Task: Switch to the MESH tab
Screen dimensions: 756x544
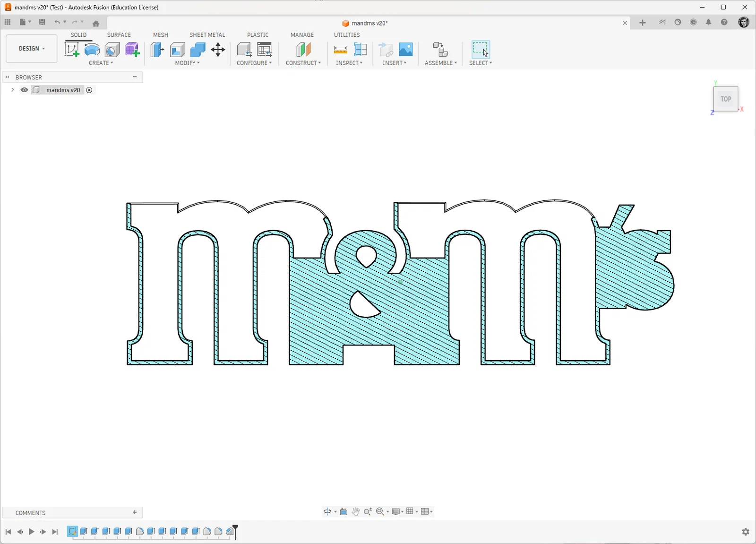Action: tap(161, 35)
